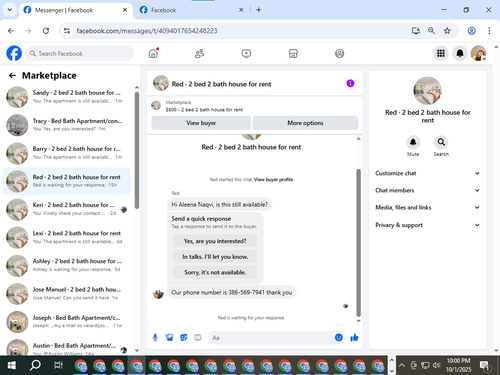This screenshot has width=500, height=375.
Task: Open Barry 2 bed 2 bath conversation
Action: [x=67, y=153]
